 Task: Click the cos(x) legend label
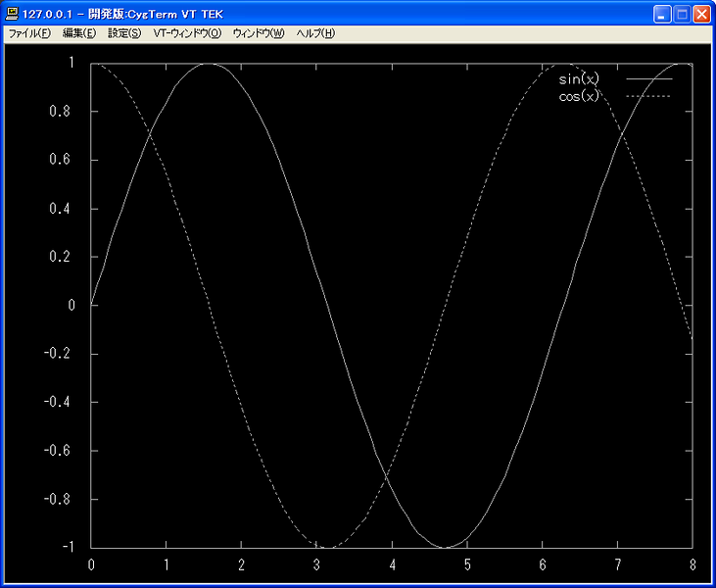[579, 95]
